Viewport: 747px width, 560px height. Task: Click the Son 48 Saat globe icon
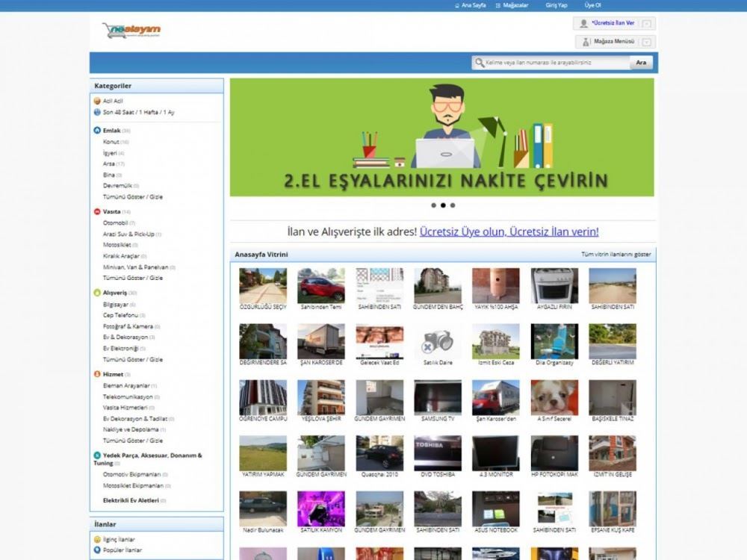coord(97,113)
